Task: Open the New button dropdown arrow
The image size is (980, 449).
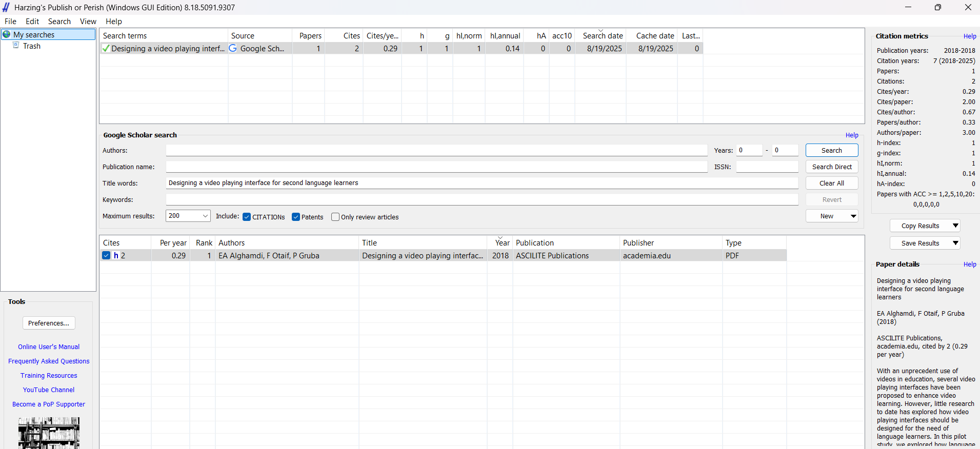Action: [853, 216]
